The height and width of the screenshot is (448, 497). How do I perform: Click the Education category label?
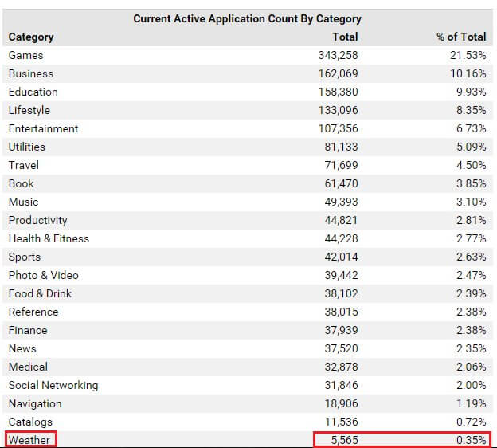[33, 92]
